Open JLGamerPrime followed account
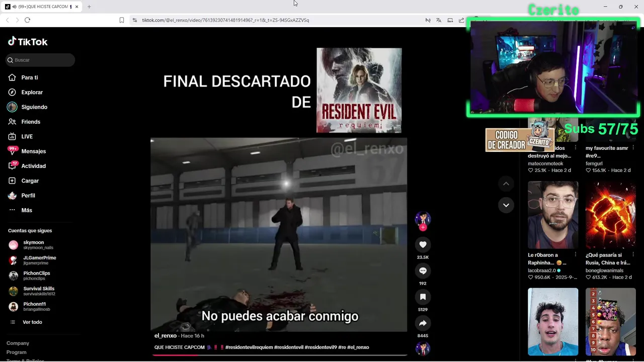Image resolution: width=644 pixels, height=362 pixels. pyautogui.click(x=39, y=260)
